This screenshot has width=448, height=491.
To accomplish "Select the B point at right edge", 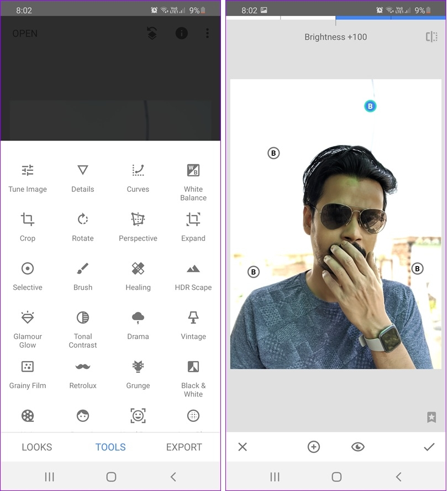I will 417,269.
